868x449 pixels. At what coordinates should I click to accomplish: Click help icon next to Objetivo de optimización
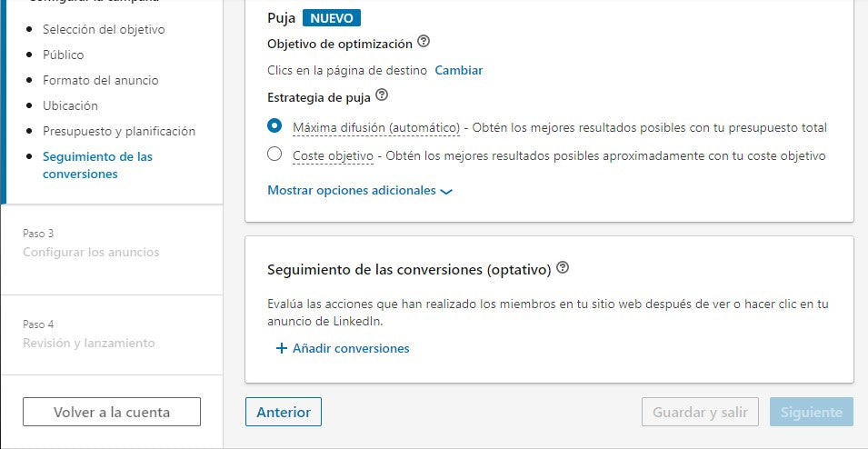(424, 43)
